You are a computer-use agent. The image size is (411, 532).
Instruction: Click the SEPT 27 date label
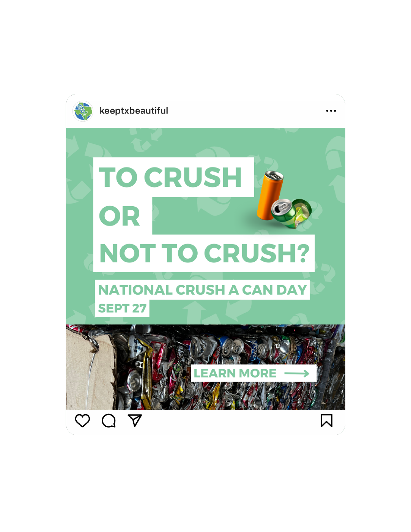pos(122,308)
